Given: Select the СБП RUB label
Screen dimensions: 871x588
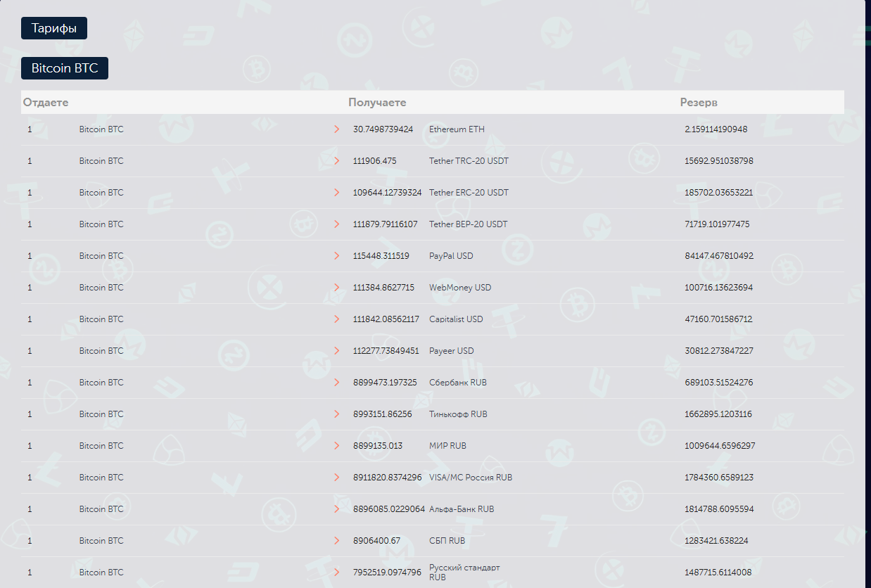Looking at the screenshot, I should (x=447, y=541).
